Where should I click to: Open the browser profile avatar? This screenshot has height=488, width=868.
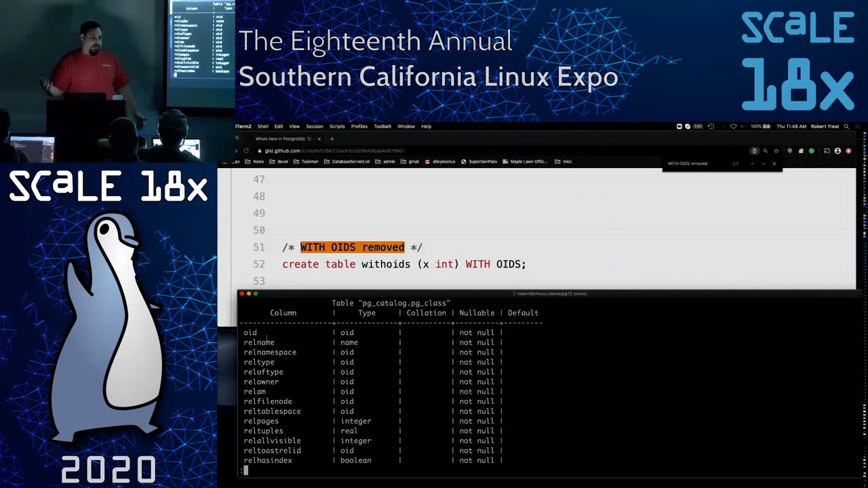(x=837, y=150)
